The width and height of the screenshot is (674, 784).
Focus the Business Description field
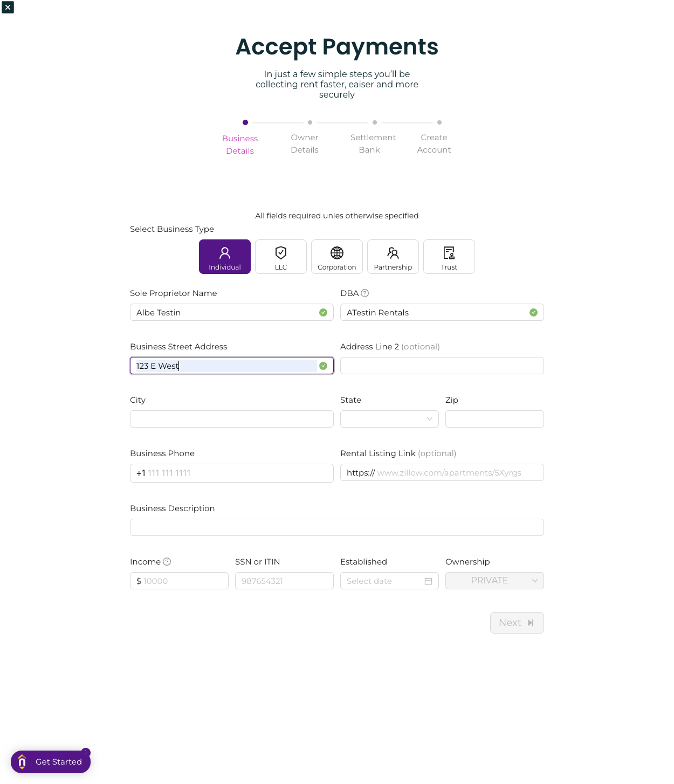(x=337, y=527)
